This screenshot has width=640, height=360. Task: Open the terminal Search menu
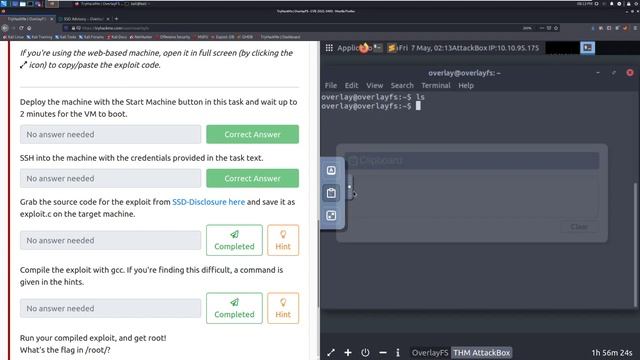pyautogui.click(x=402, y=85)
